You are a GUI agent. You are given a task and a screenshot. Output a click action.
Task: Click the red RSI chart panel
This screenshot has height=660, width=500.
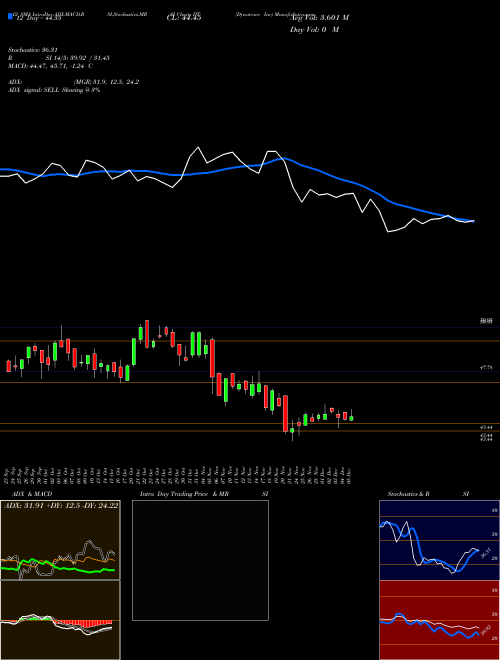click(x=439, y=620)
